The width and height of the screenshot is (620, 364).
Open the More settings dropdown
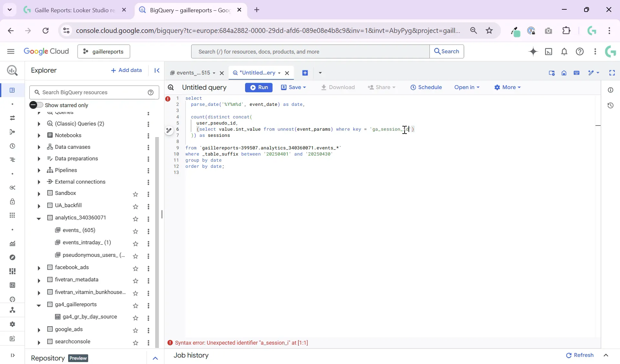pos(507,87)
